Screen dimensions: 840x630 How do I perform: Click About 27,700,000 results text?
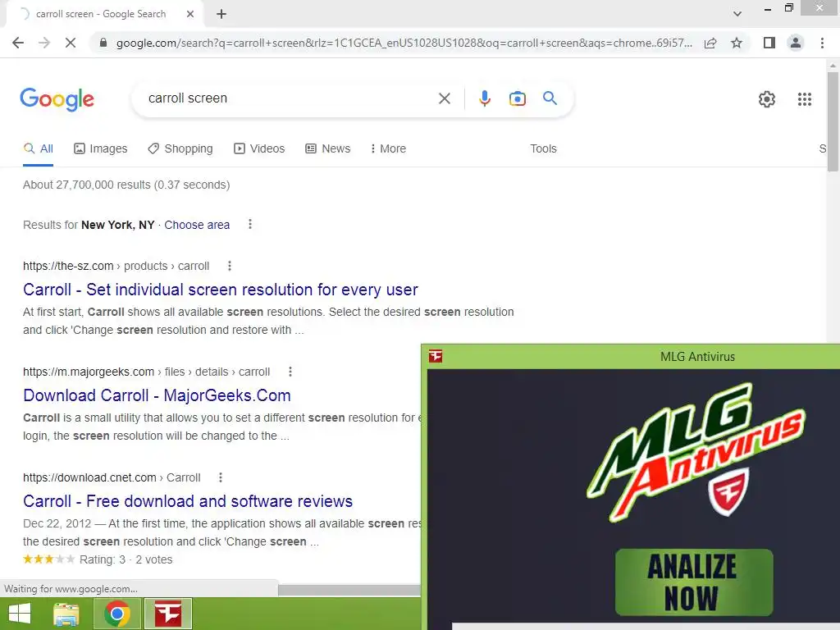[x=126, y=185]
